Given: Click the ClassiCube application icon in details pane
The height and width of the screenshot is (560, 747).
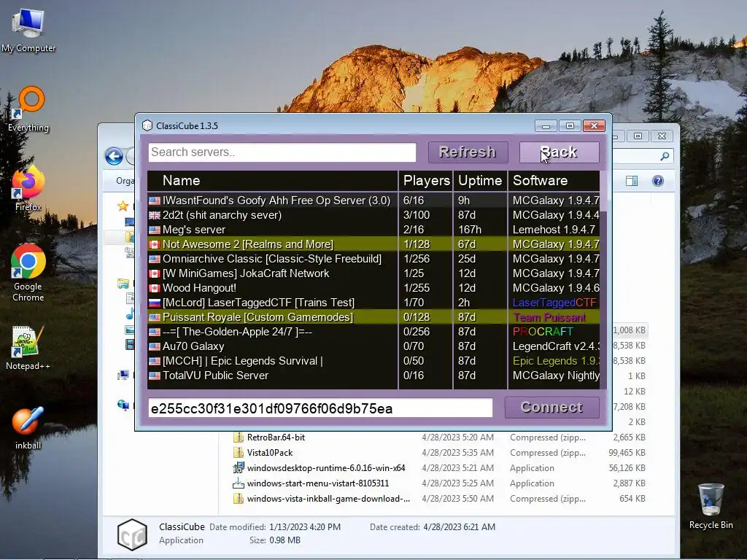Looking at the screenshot, I should [x=132, y=534].
